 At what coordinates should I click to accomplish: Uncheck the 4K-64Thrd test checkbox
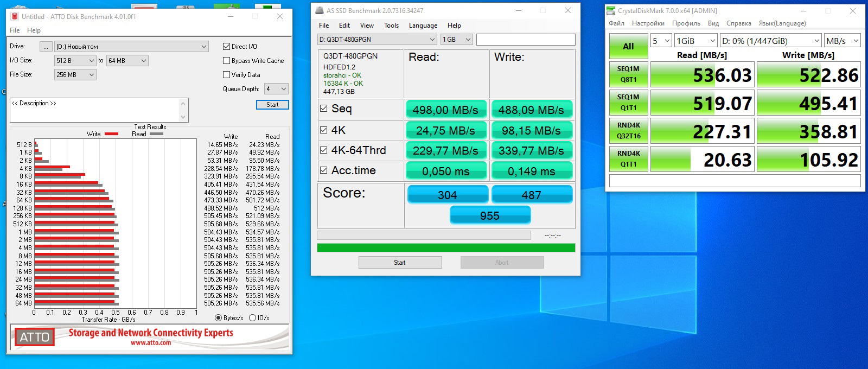(x=324, y=150)
